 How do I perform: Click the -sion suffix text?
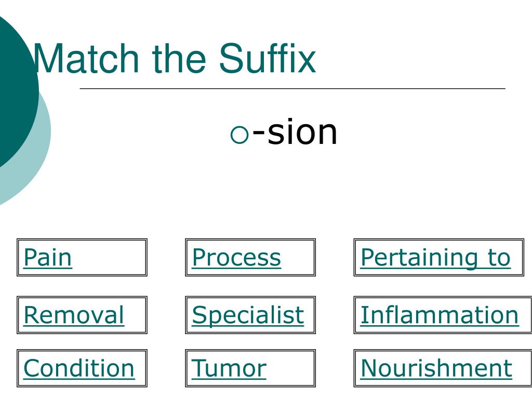coord(295,132)
